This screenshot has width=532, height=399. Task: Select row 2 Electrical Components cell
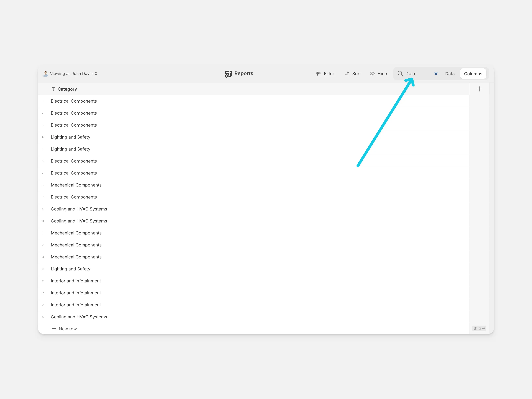(x=254, y=113)
